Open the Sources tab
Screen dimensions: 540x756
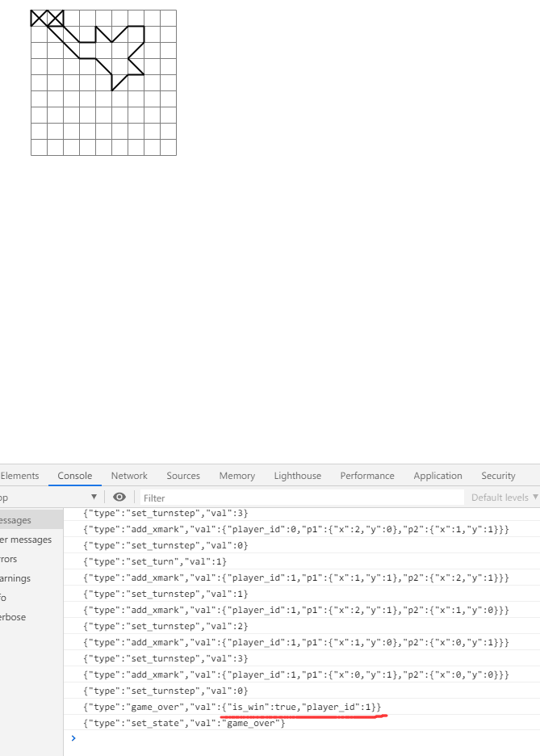183,476
